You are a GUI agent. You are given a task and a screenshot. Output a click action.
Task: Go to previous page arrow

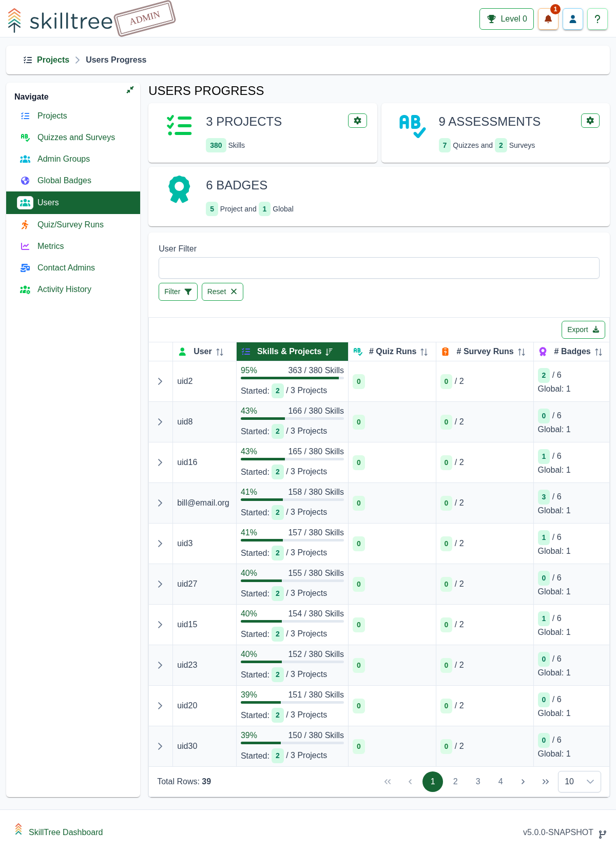pos(410,782)
